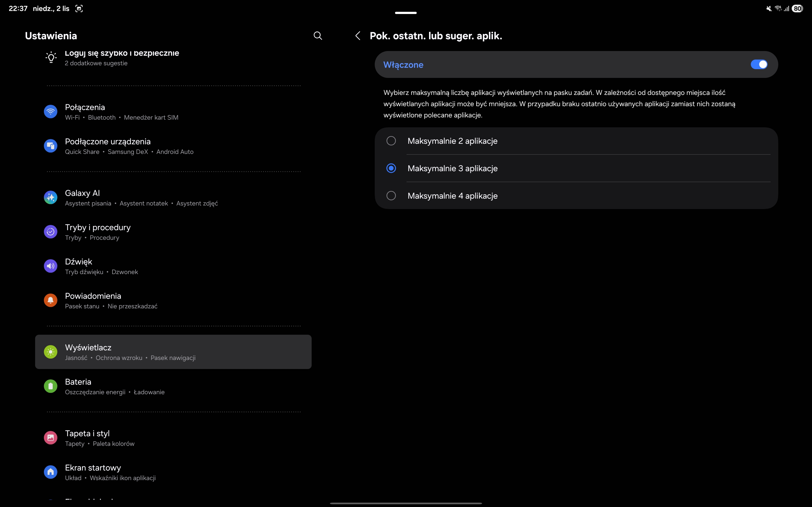Tap the Ekran startowy home icon

point(51,472)
